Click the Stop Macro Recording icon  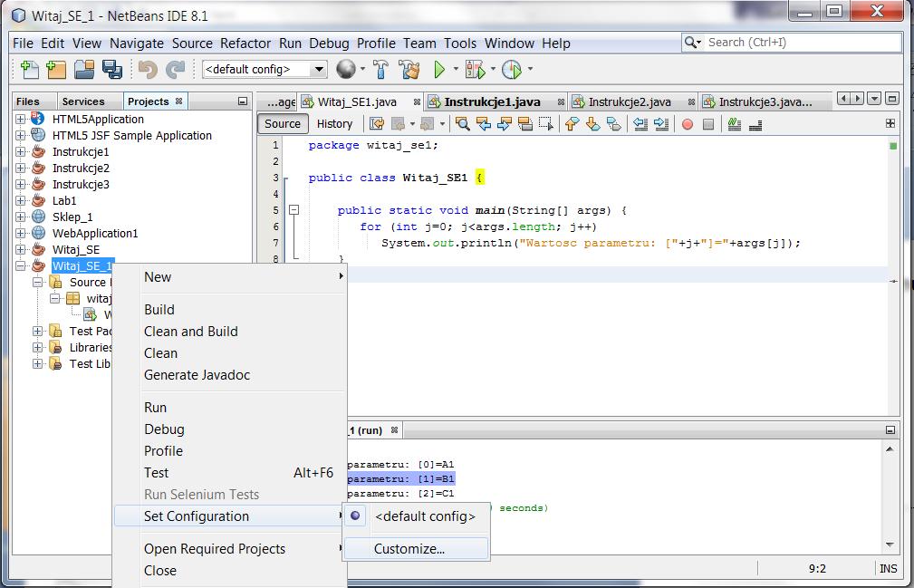click(708, 124)
